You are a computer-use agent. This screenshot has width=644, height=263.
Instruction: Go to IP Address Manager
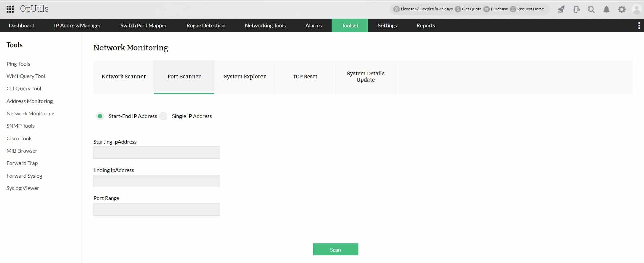(x=77, y=26)
